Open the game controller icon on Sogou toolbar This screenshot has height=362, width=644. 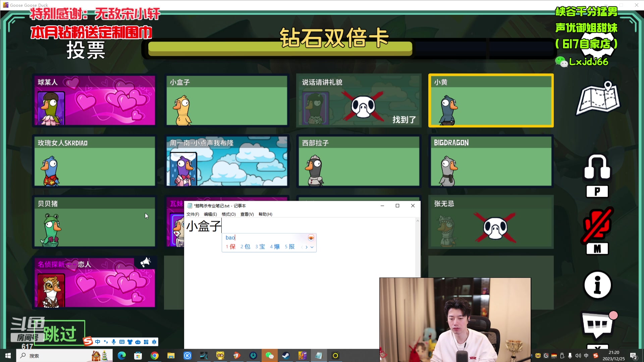point(138,342)
